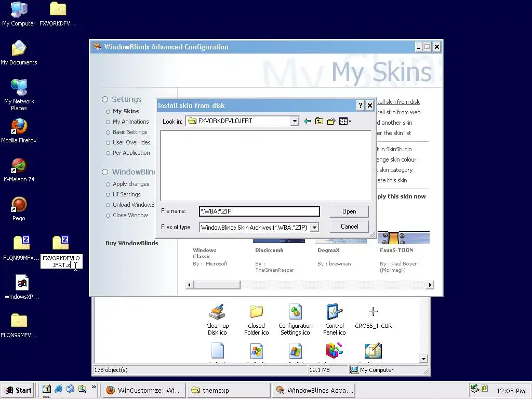Viewport: 532px width, 399px height.
Task: Click the Open button
Action: (349, 211)
